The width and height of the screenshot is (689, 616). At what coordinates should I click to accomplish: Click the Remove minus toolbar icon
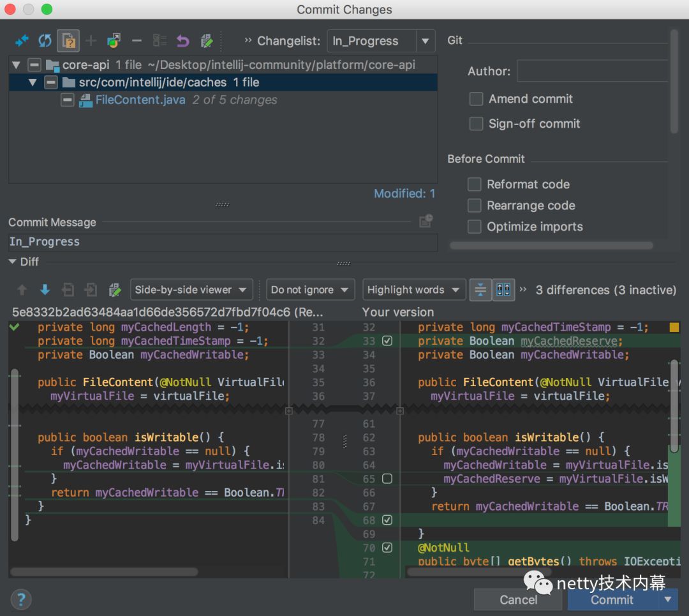pyautogui.click(x=137, y=41)
